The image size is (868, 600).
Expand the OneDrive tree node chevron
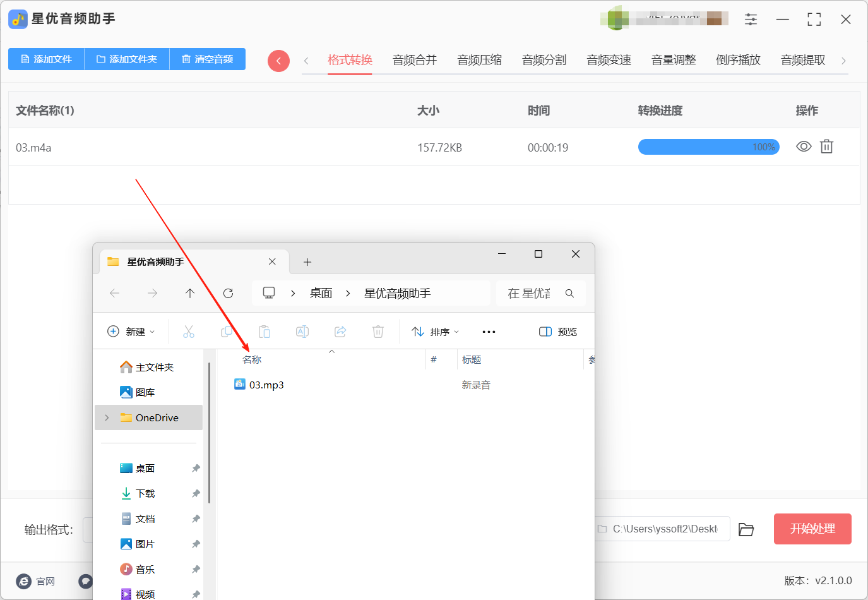[107, 417]
